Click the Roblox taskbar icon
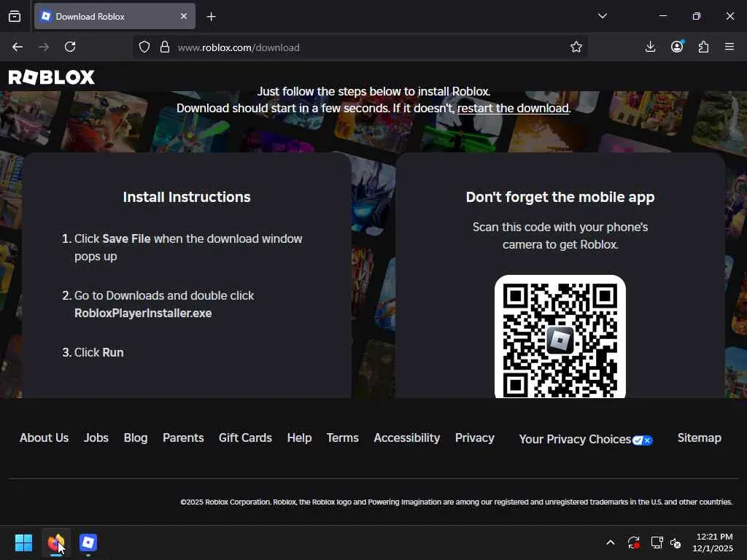Image resolution: width=747 pixels, height=560 pixels. pos(88,542)
